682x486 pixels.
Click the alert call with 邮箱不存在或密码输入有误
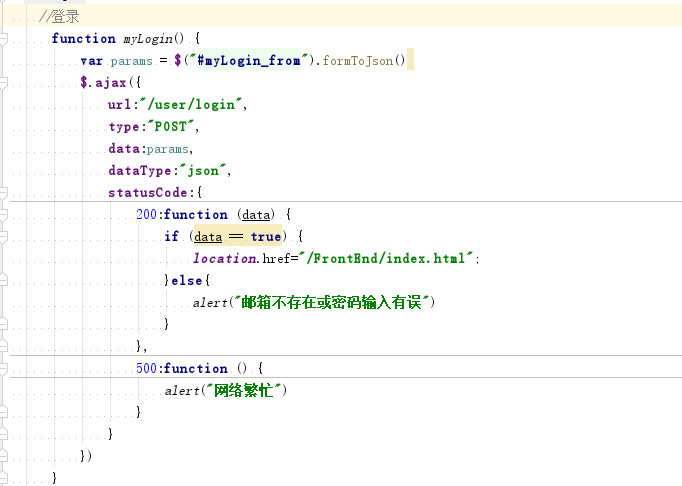[314, 302]
